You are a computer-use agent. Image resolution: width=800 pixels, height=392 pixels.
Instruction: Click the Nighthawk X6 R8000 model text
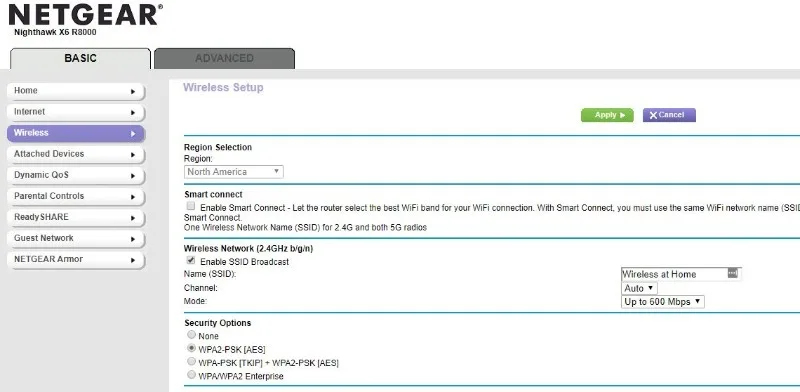pyautogui.click(x=55, y=32)
